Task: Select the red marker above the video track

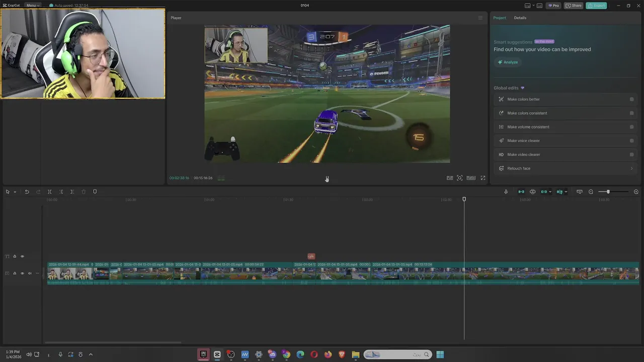Action: pos(311,256)
